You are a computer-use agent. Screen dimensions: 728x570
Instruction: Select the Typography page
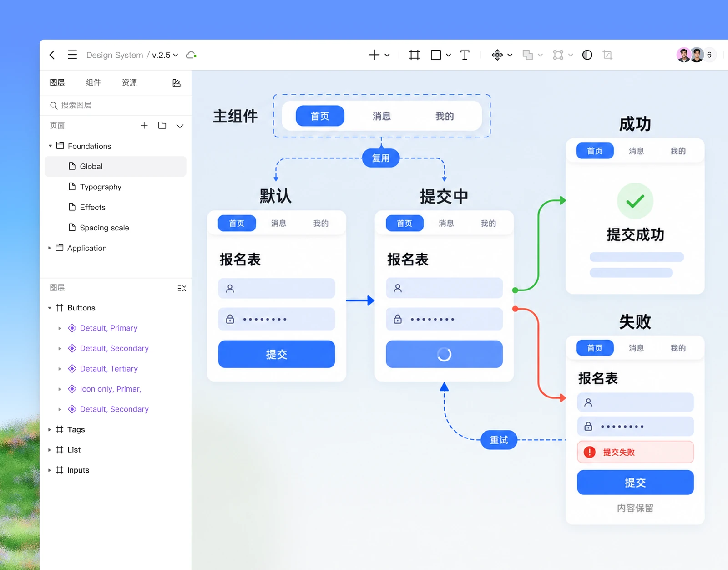(x=116, y=187)
